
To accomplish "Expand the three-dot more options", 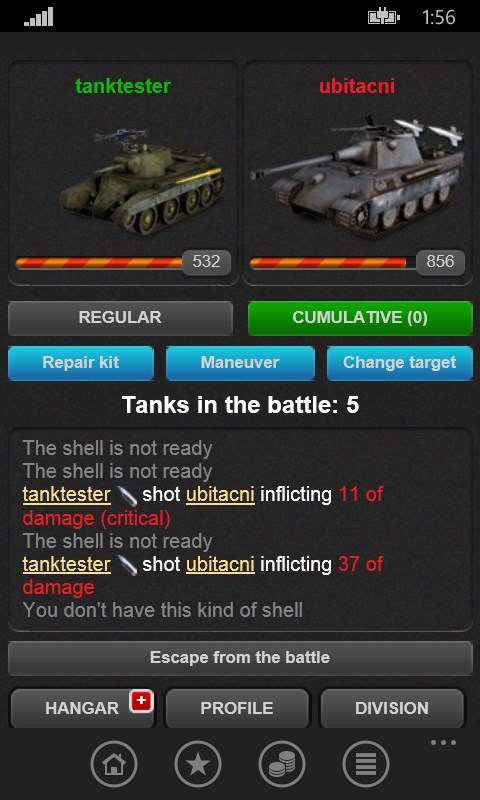I will pos(443,742).
